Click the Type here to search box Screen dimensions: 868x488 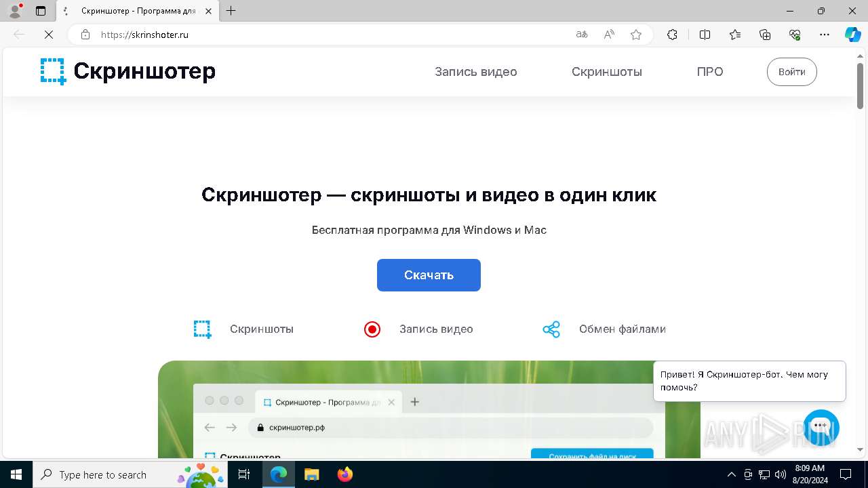point(130,474)
